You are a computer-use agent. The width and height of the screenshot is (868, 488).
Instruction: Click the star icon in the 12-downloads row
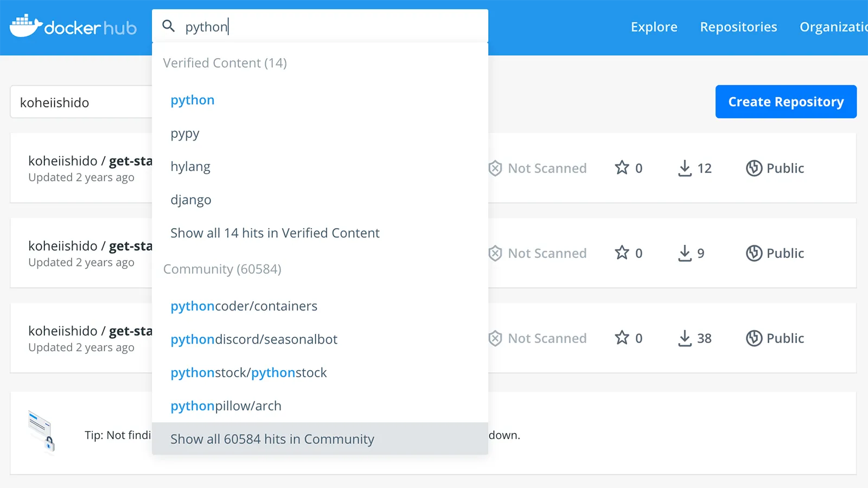coord(622,168)
